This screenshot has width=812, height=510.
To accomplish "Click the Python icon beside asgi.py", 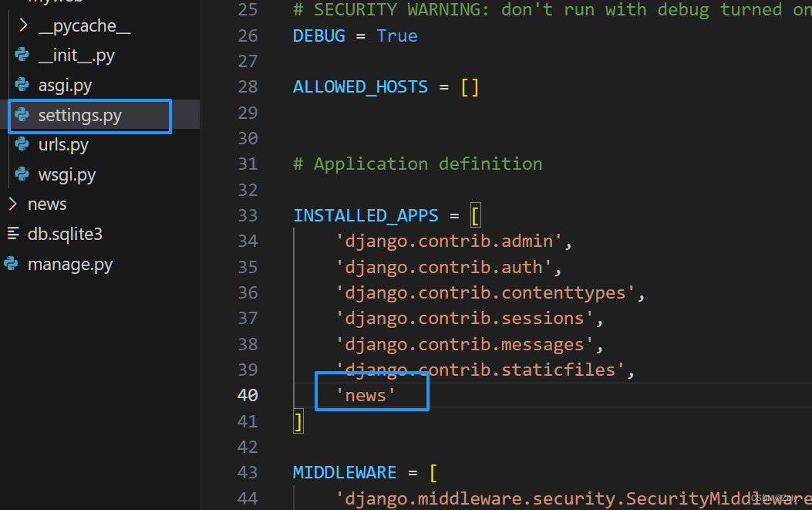I will tap(22, 84).
